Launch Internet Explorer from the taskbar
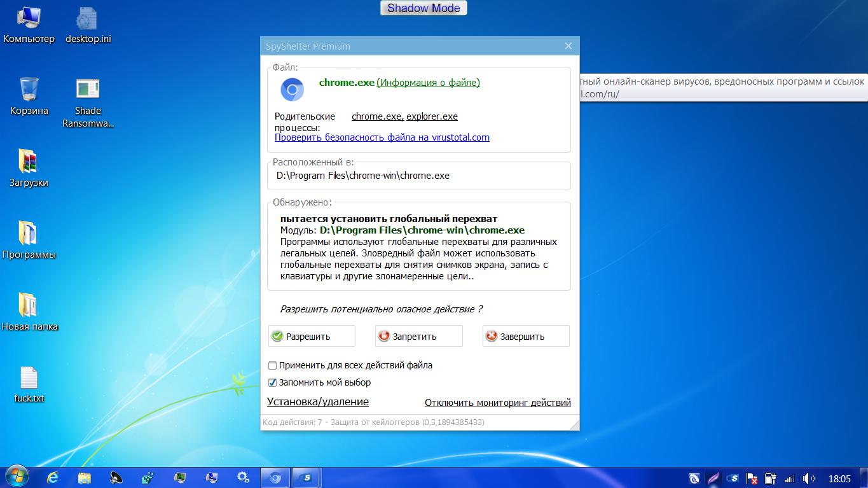Screen dimensions: 868x488 coord(53,477)
